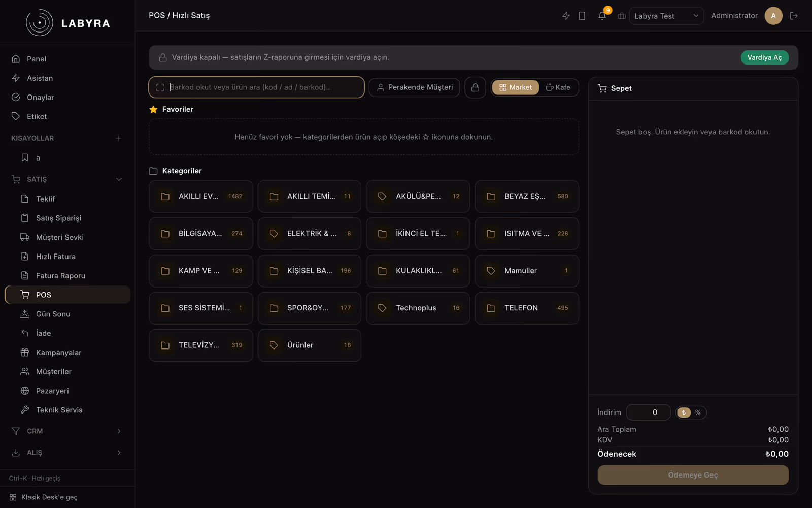Open KULAKLIKL... category
Image resolution: width=812 pixels, height=508 pixels.
(418, 271)
